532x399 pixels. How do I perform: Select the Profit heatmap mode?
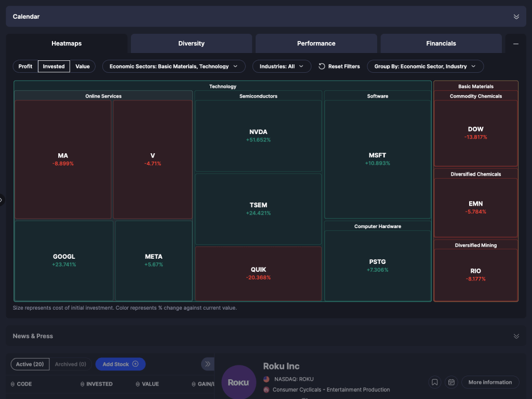(x=25, y=66)
